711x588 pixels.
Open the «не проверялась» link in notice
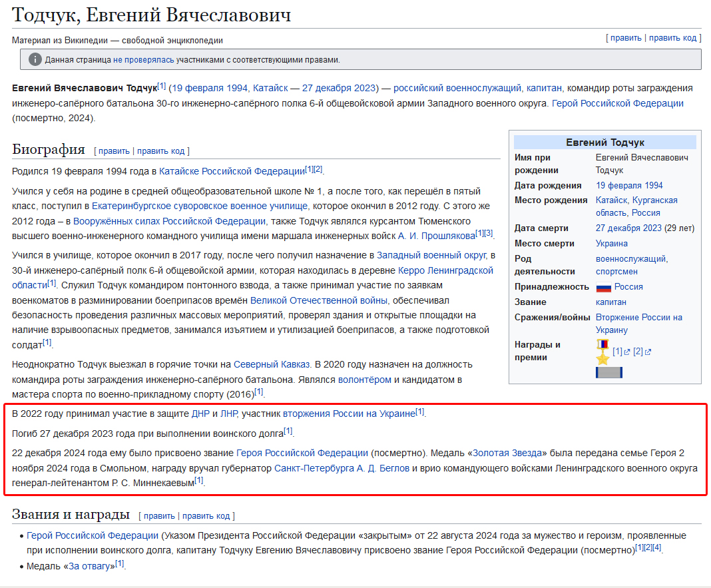144,60
